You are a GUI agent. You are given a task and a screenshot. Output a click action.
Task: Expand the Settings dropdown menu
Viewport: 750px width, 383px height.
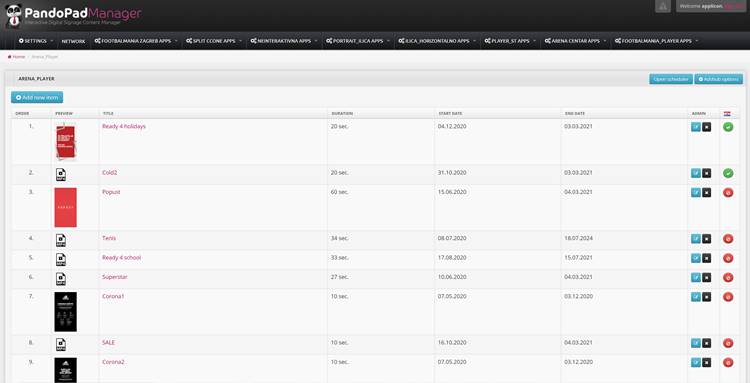pyautogui.click(x=36, y=41)
